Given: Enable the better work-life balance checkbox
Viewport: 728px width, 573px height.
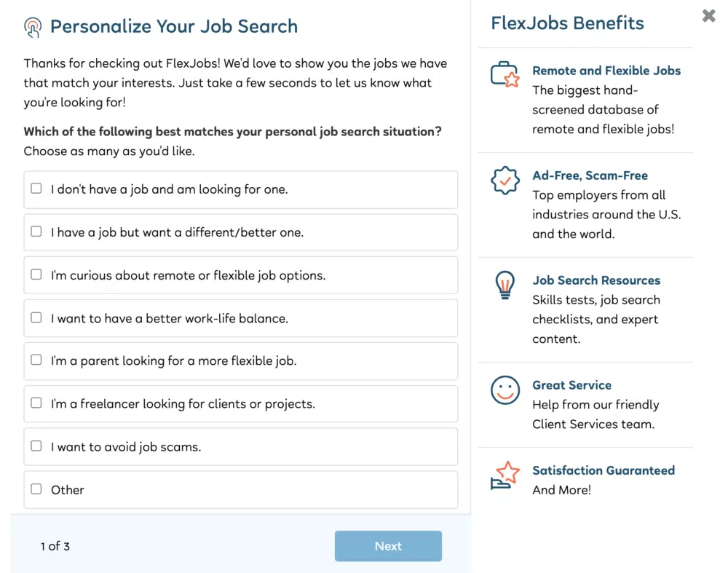Looking at the screenshot, I should 36,317.
